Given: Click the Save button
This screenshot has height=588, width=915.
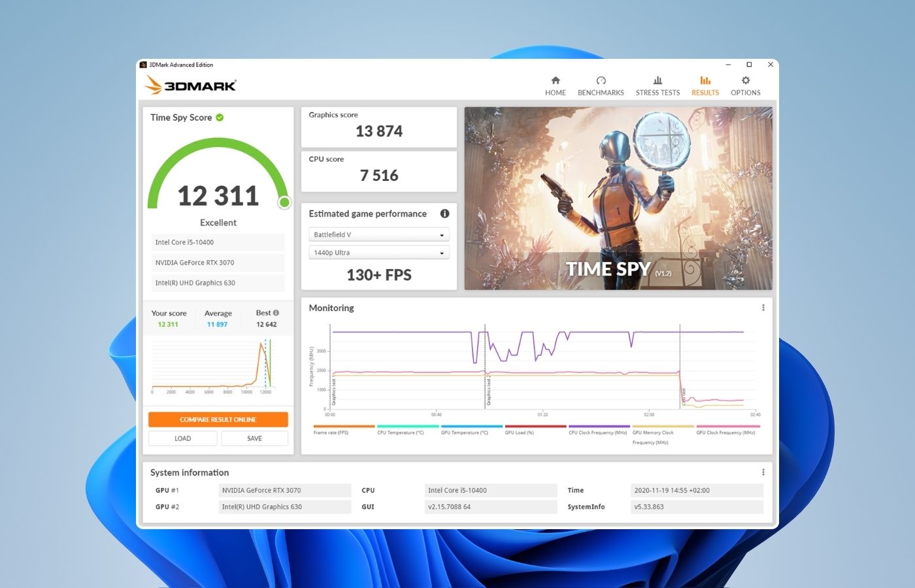Looking at the screenshot, I should pyautogui.click(x=254, y=438).
